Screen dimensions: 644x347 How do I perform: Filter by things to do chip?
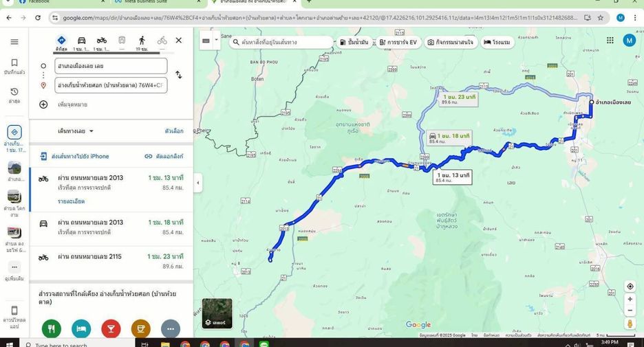tap(451, 42)
